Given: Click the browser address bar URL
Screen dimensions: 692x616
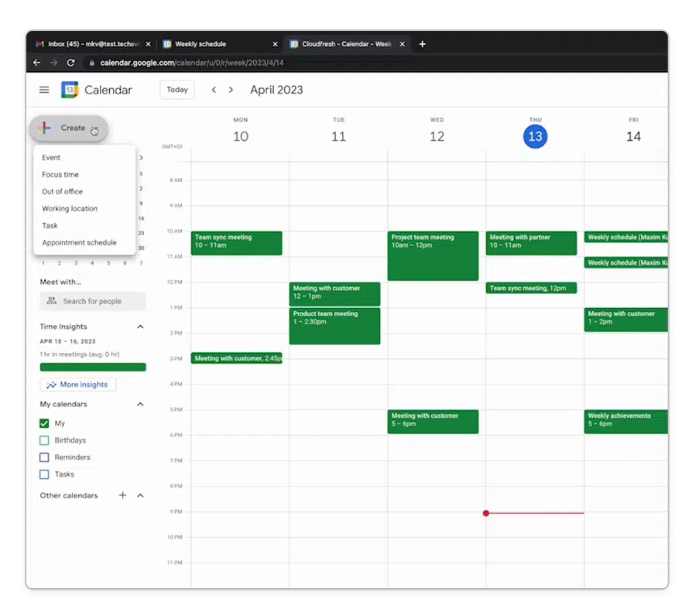Looking at the screenshot, I should pos(191,63).
